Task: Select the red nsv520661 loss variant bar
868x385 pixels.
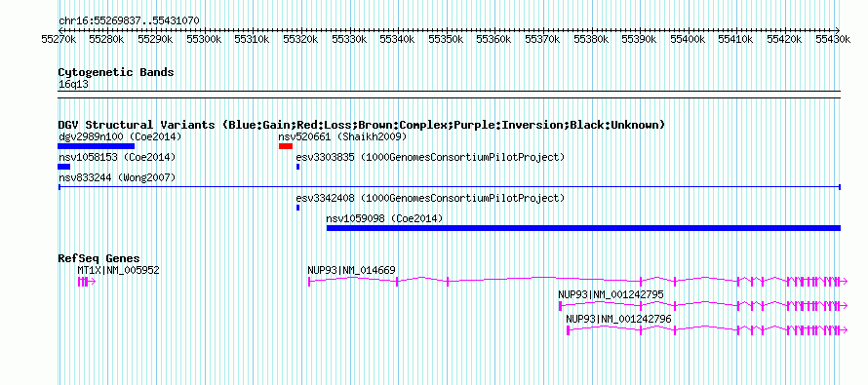Action: (286, 146)
